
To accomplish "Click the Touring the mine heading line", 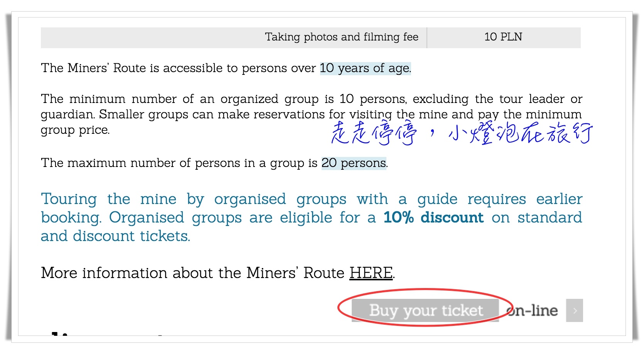I will pyautogui.click(x=312, y=199).
